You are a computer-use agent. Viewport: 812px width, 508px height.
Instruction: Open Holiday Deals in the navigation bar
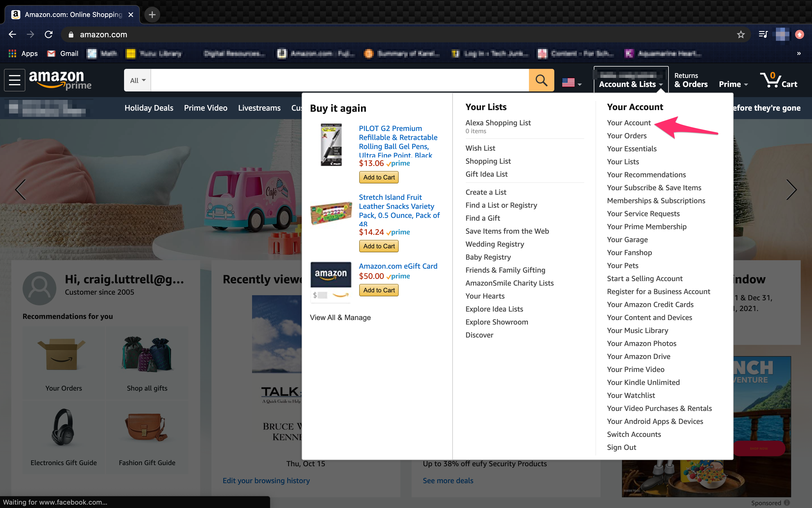pyautogui.click(x=149, y=108)
